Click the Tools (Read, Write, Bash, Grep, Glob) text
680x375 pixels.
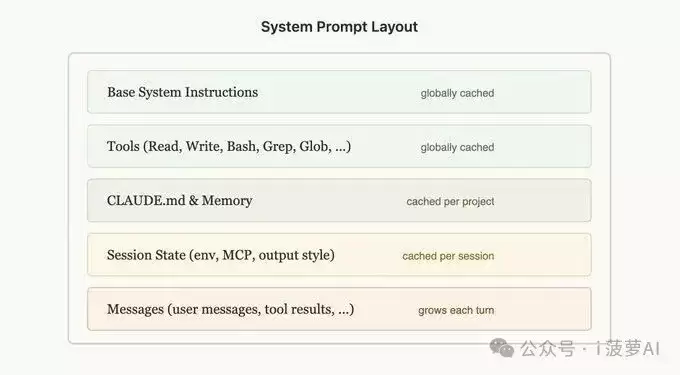[x=229, y=147]
